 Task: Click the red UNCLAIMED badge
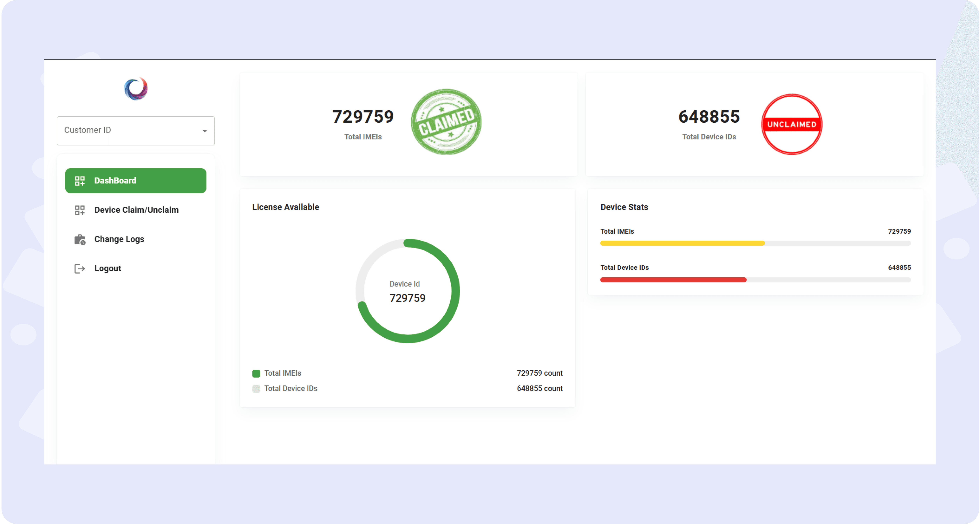pos(791,124)
